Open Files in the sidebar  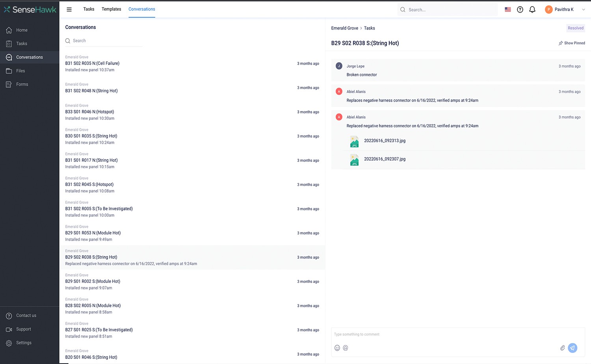(30, 71)
